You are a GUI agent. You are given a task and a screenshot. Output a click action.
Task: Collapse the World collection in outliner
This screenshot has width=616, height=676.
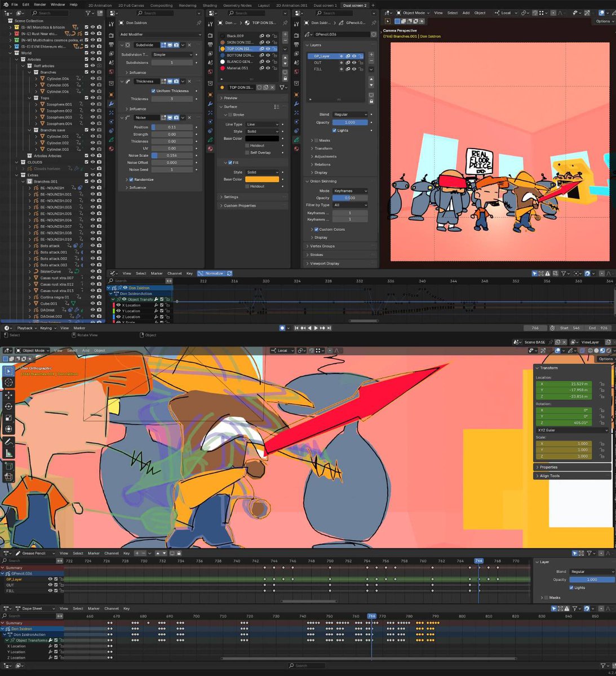point(11,53)
